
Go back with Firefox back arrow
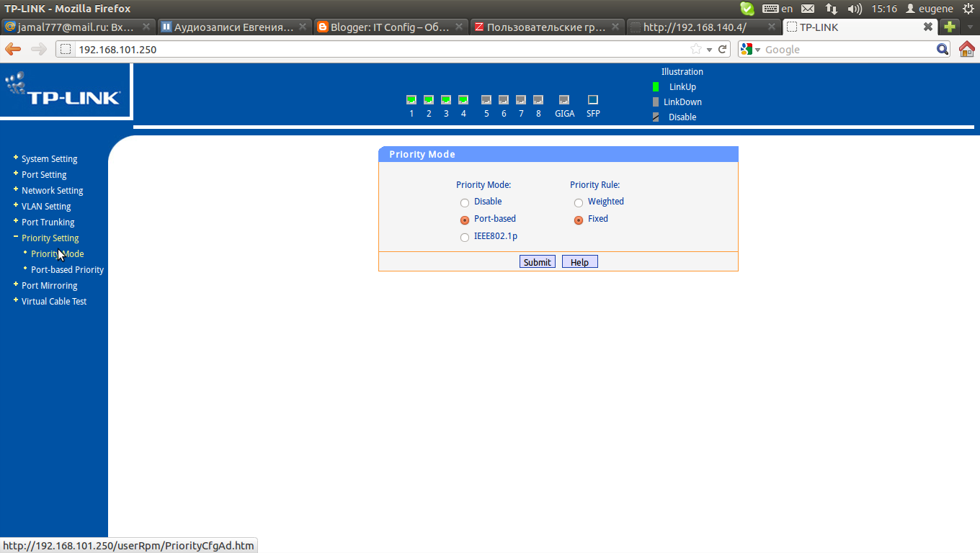point(13,49)
